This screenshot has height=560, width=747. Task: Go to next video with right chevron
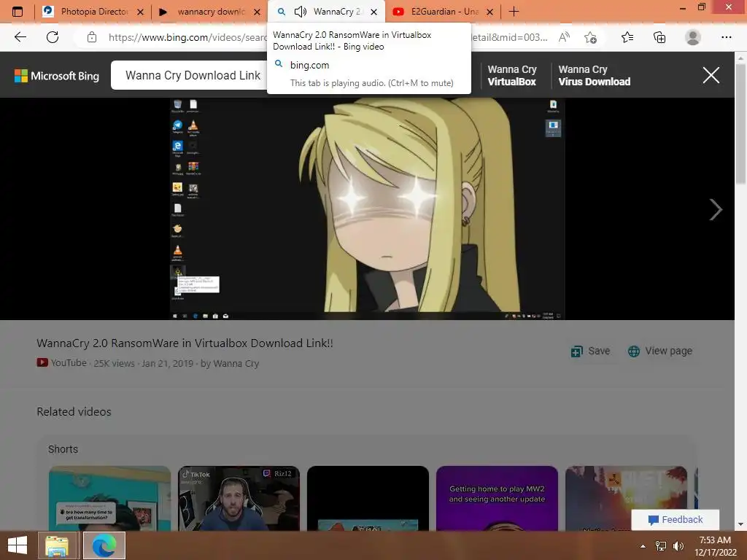point(716,209)
